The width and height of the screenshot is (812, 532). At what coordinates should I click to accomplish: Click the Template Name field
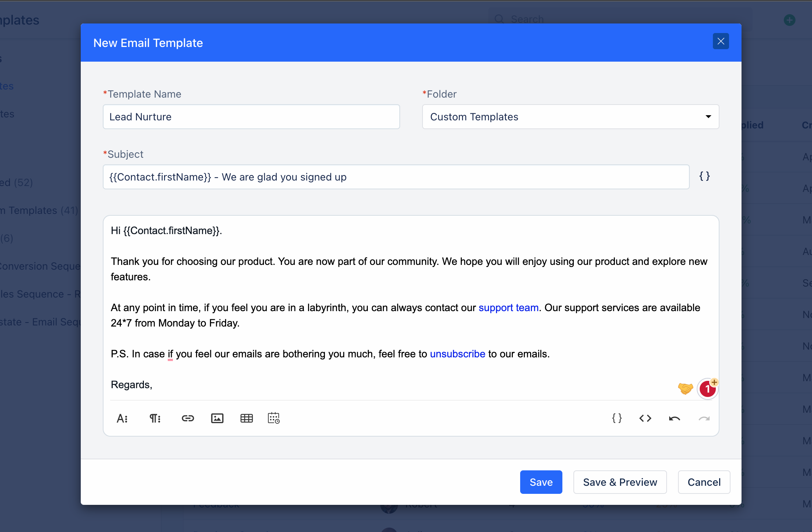click(251, 117)
